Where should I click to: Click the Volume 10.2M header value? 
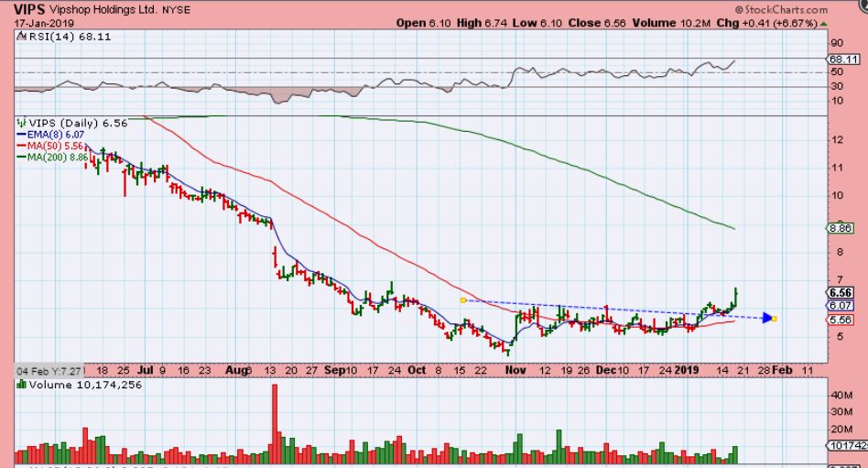tap(671, 23)
